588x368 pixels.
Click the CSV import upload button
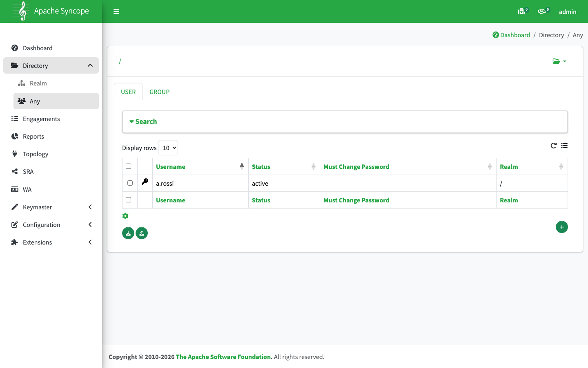142,233
